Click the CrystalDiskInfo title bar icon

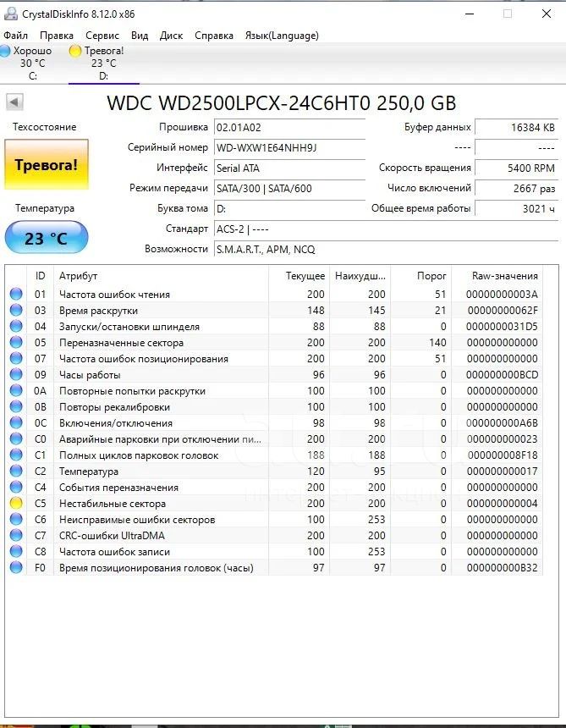10,14
